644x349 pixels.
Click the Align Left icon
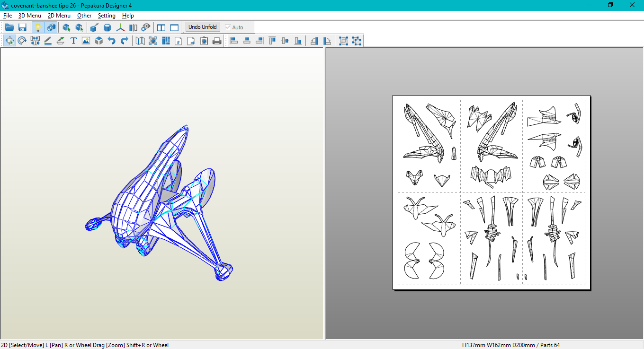(234, 41)
